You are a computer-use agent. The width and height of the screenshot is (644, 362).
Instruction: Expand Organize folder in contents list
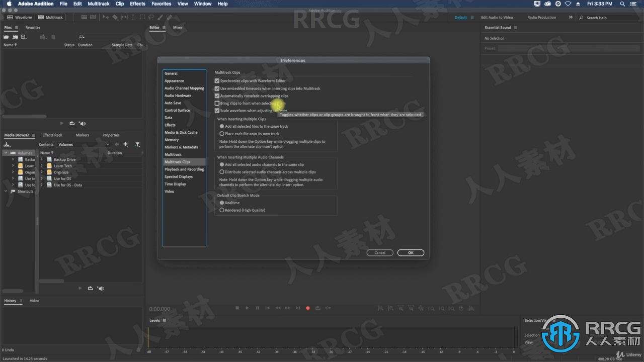tap(42, 172)
